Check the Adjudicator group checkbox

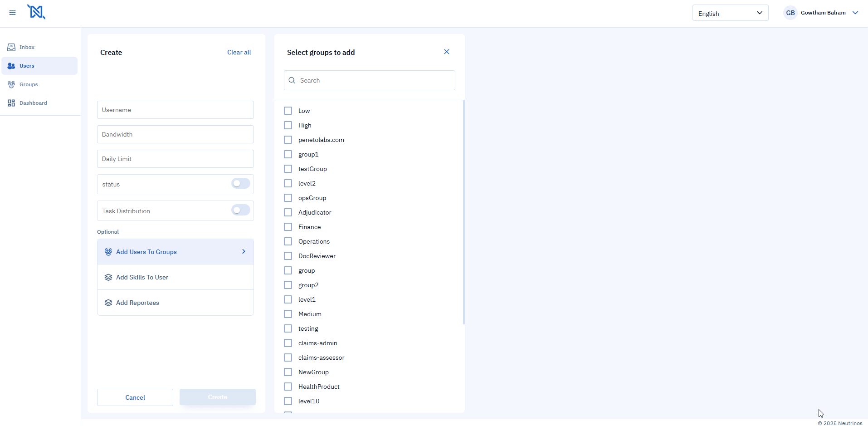(x=288, y=212)
